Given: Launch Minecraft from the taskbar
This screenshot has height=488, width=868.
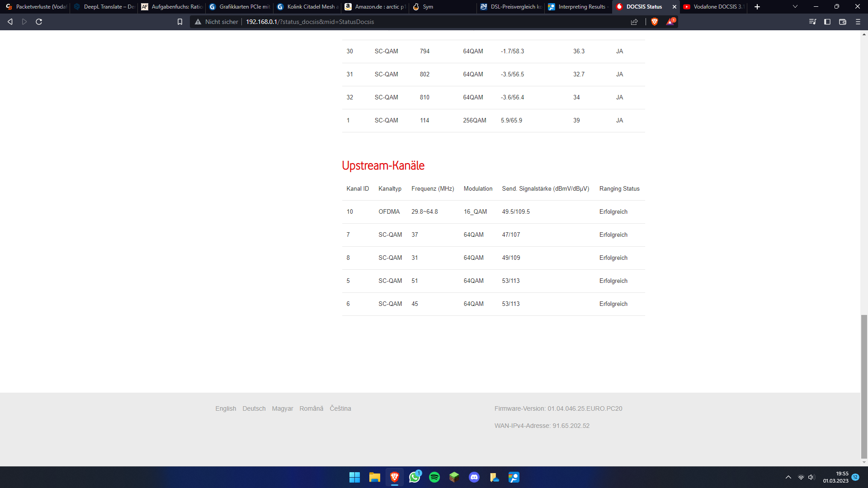Looking at the screenshot, I should tap(454, 477).
